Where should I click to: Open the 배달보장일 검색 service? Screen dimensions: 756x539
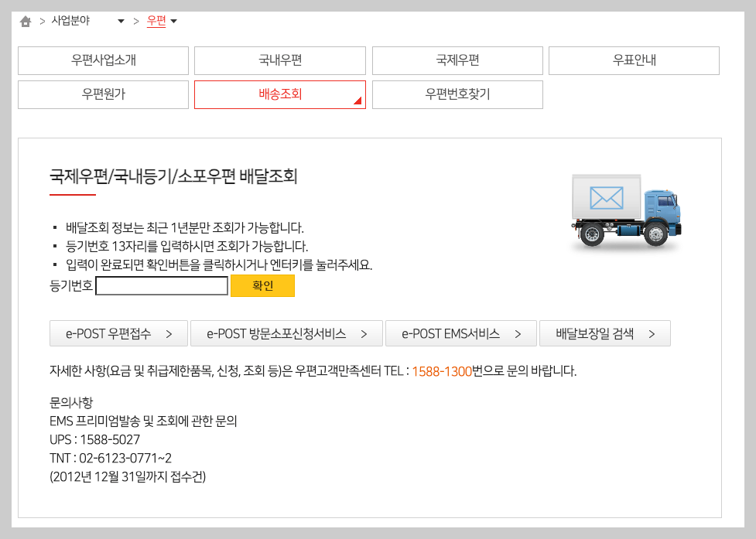point(607,333)
